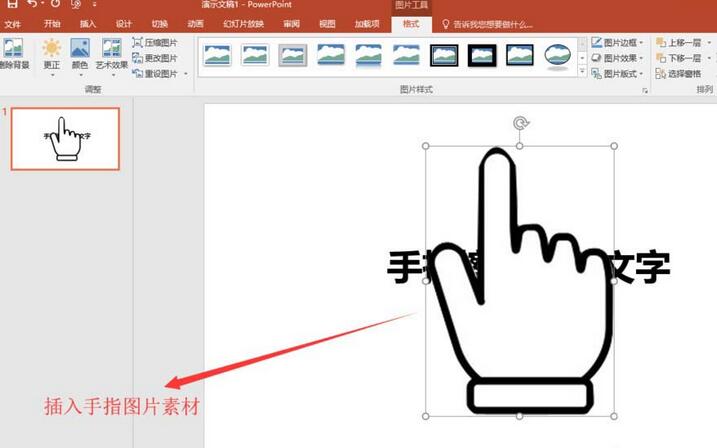Apply the reflected rounded rectangle picture style
Image resolution: width=717 pixels, height=448 pixels.
click(368, 56)
